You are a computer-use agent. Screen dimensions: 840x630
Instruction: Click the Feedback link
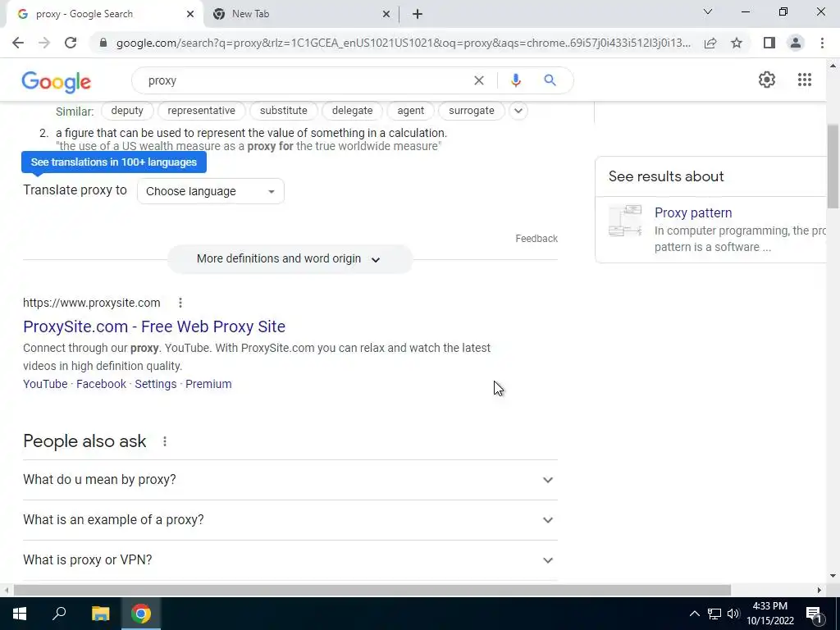coord(536,239)
